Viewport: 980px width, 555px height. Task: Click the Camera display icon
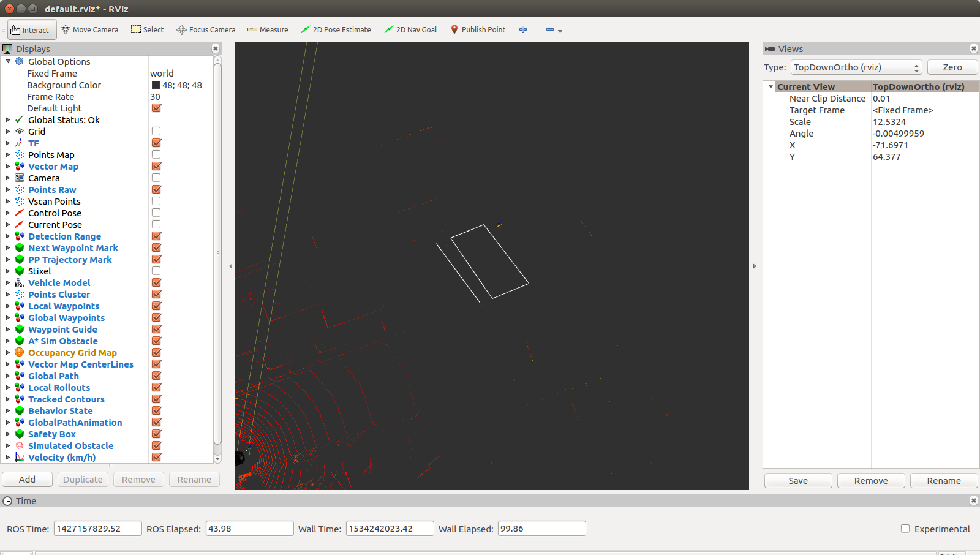click(x=20, y=178)
